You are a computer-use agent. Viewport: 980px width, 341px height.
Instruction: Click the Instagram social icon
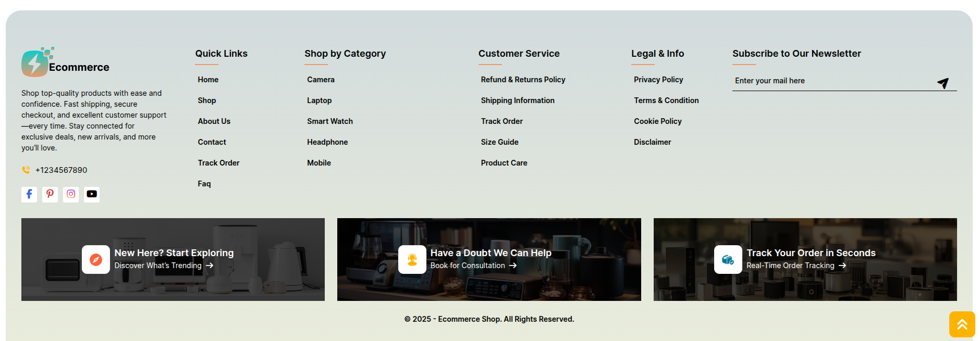(71, 194)
